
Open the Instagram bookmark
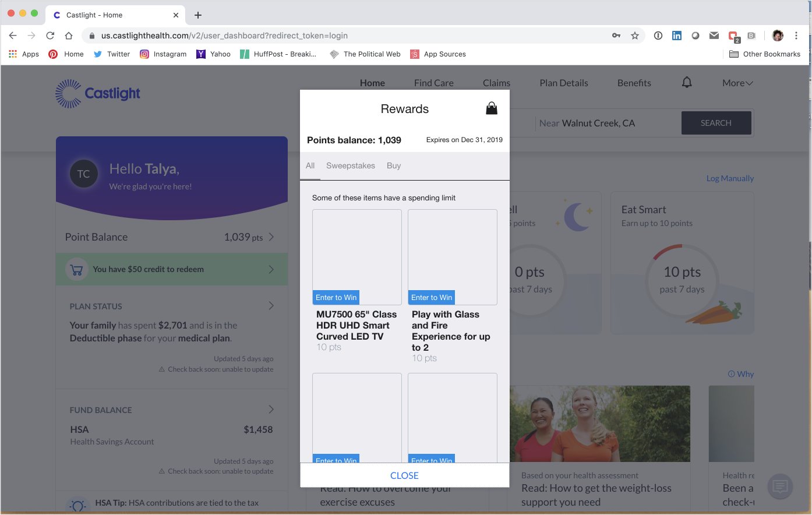coord(163,54)
